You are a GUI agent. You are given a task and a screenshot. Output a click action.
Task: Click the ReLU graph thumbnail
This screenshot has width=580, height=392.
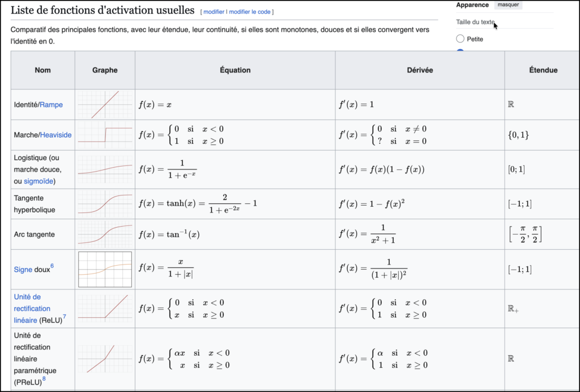pos(105,309)
